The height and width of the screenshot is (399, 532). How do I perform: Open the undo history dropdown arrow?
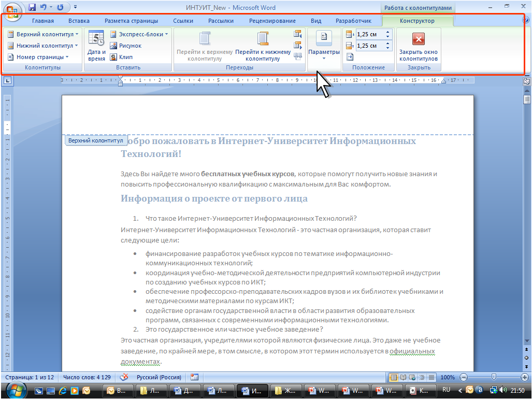[51, 7]
